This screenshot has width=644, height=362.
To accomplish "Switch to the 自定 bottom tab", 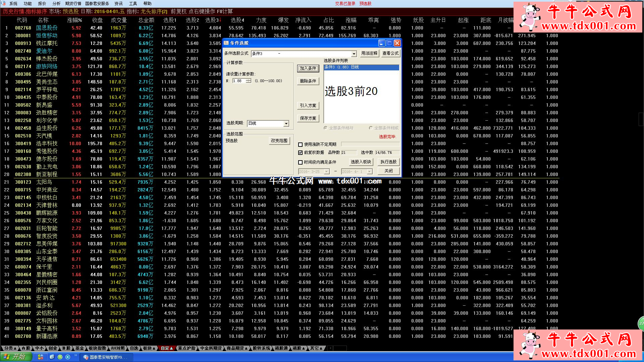I will click(167, 348).
